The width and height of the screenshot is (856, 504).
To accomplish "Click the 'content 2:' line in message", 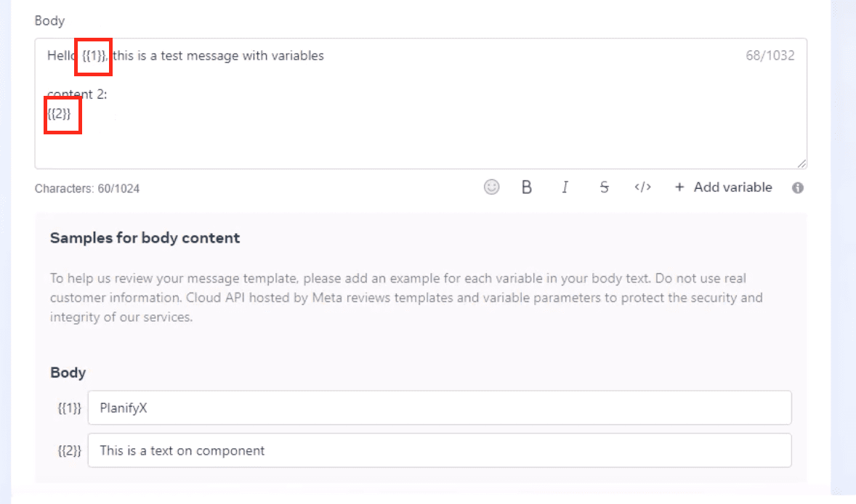I will coord(77,94).
